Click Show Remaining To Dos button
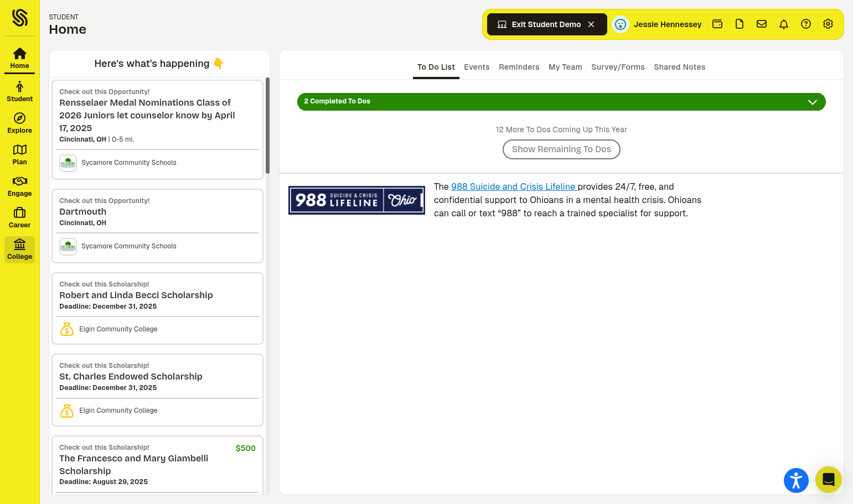This screenshot has width=853, height=504. (561, 149)
